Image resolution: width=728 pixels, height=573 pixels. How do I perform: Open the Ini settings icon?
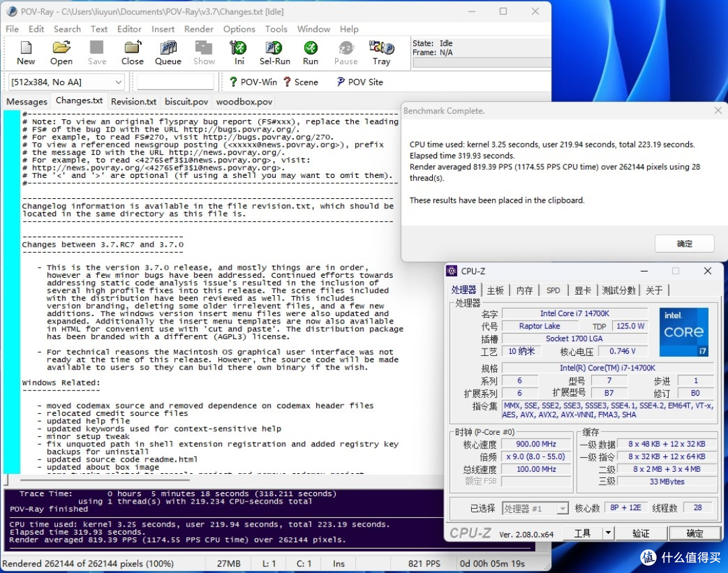(x=239, y=47)
